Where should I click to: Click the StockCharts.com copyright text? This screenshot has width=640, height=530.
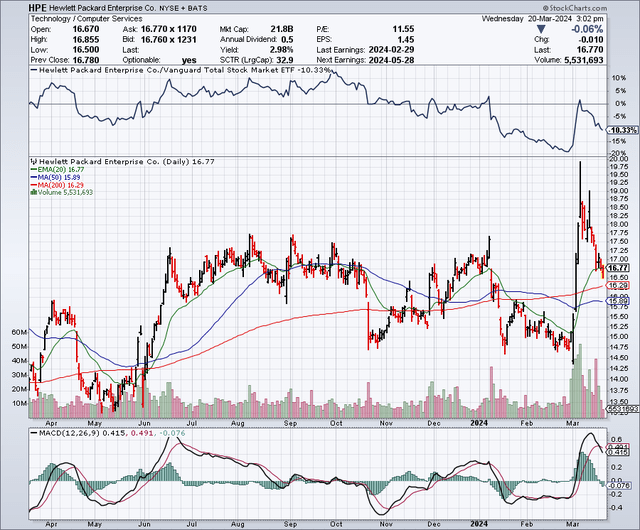[x=575, y=8]
